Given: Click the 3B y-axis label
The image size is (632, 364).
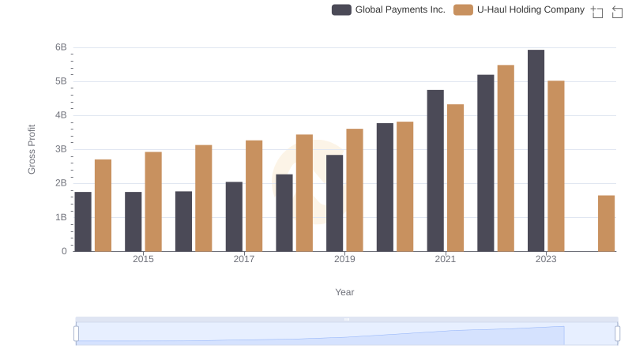Looking at the screenshot, I should [61, 149].
